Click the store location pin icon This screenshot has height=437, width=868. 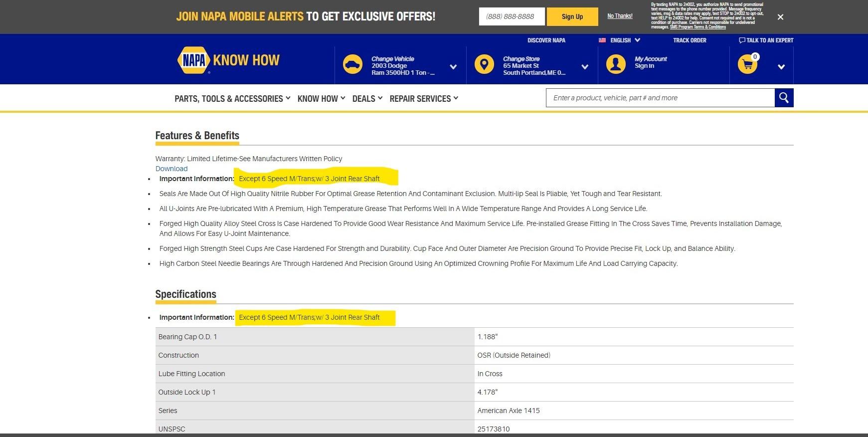(484, 64)
